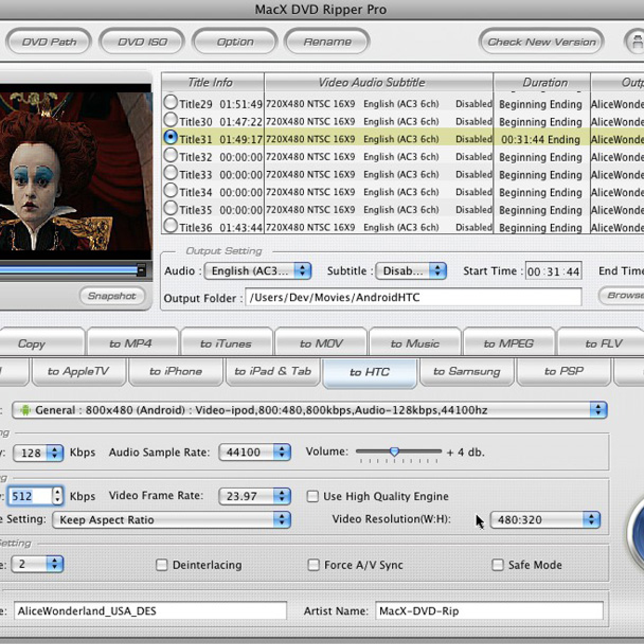Adjust the Volume slider handle
The image size is (644, 644).
[394, 452]
